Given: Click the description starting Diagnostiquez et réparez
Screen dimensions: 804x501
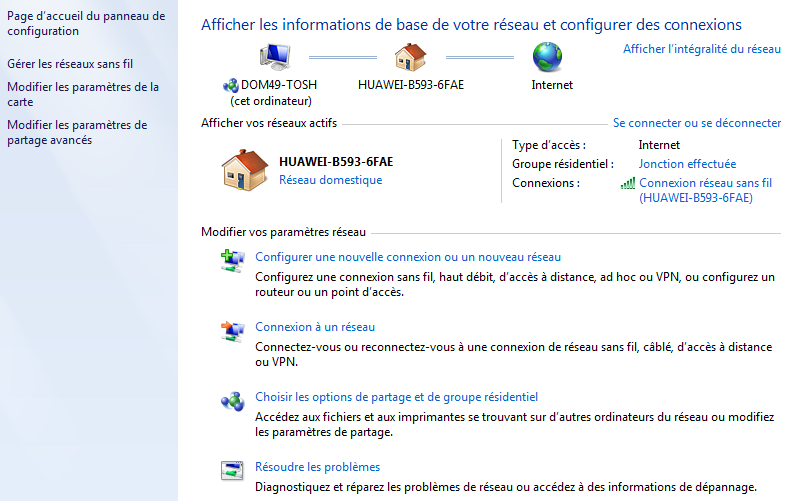Looking at the screenshot, I should tap(506, 487).
